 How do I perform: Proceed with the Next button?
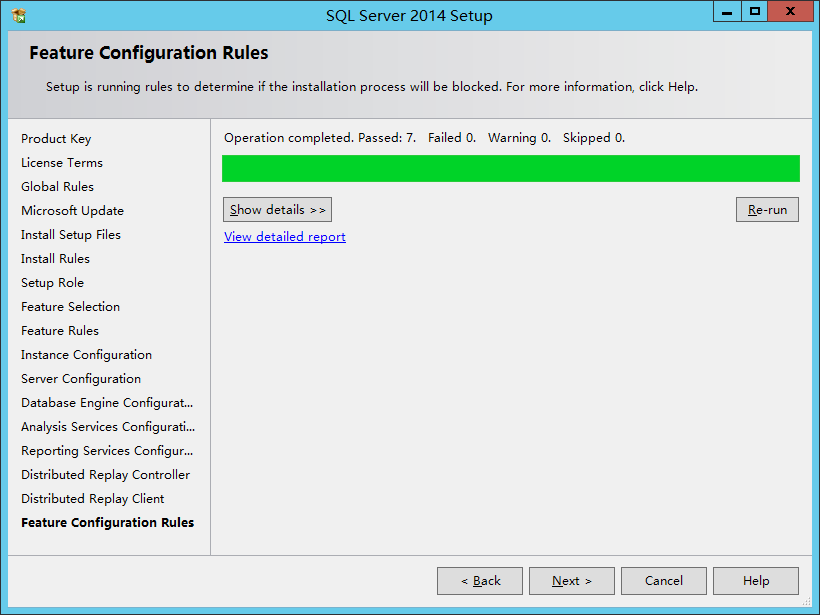pos(572,581)
